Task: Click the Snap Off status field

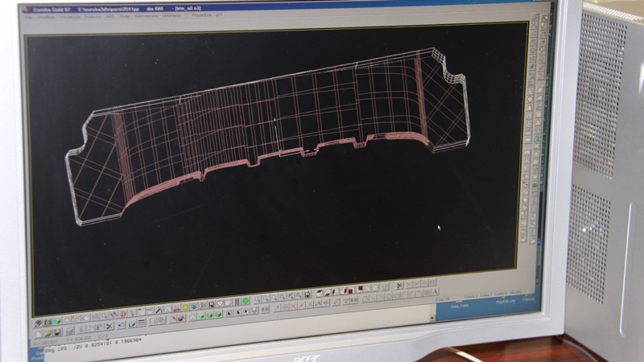Action: pos(442,299)
